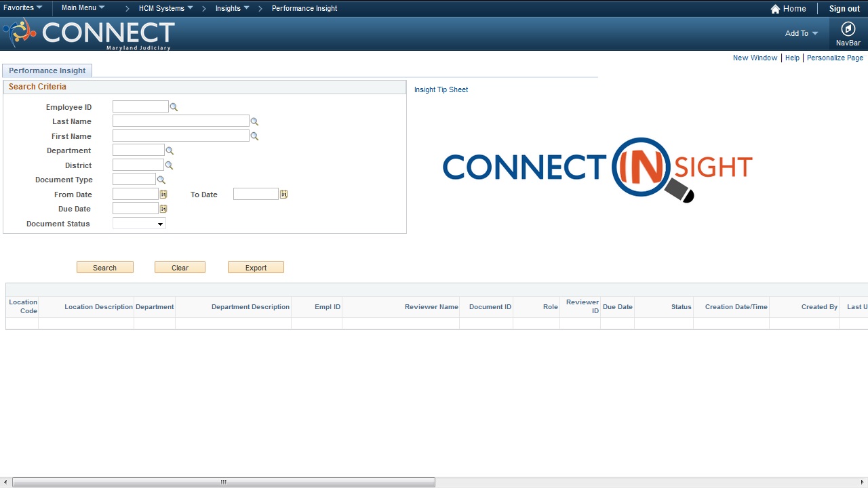This screenshot has width=868, height=488.
Task: Open the Favorites menu
Action: tap(22, 8)
